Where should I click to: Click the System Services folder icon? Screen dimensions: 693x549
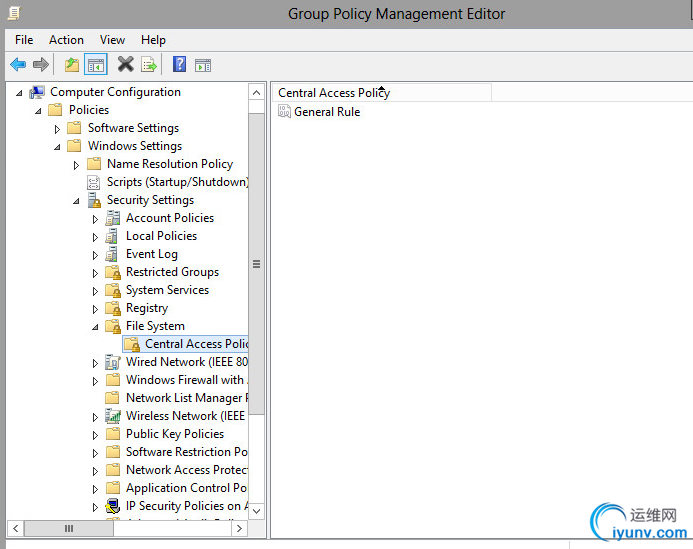tap(113, 290)
